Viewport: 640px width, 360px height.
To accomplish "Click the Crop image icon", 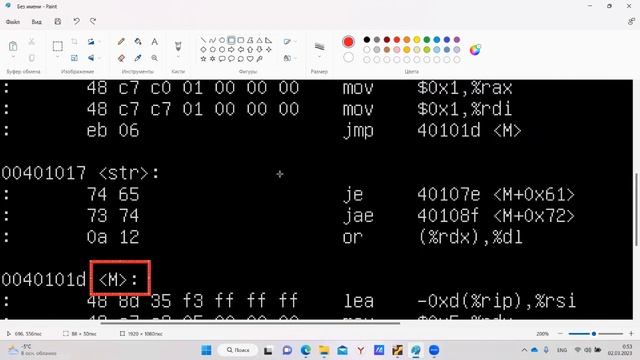I will click(74, 42).
